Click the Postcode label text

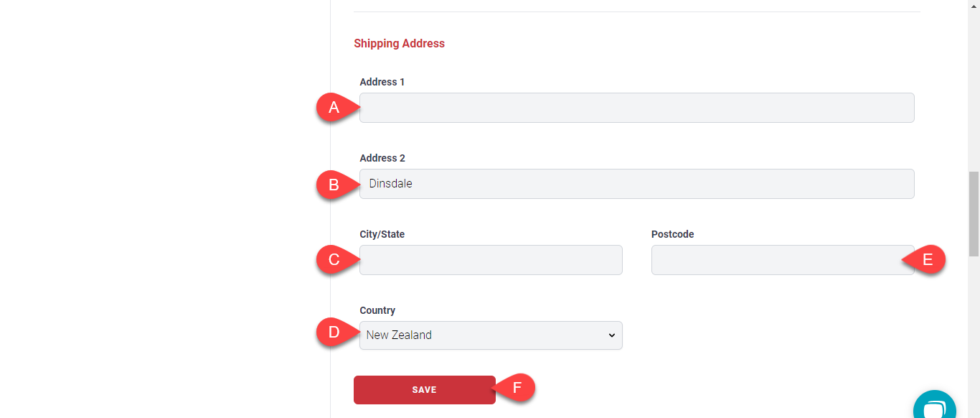[672, 234]
